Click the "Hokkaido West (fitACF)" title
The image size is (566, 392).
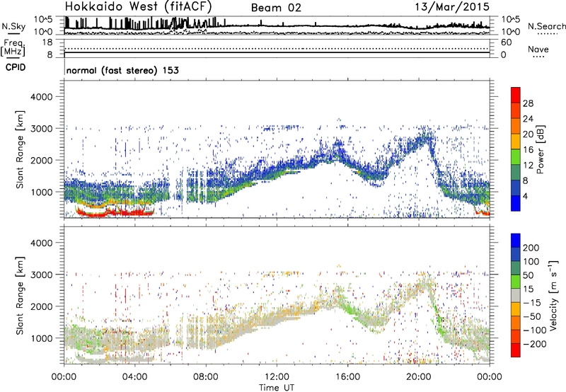138,6
